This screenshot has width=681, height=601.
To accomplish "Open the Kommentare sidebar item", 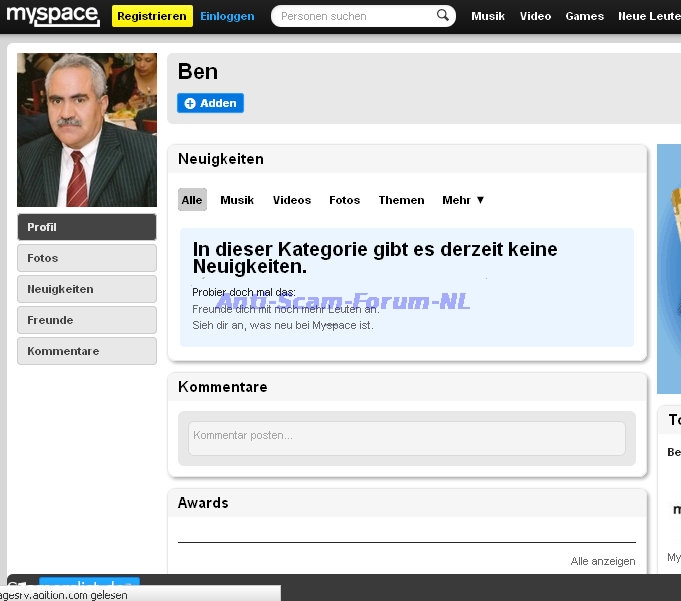I will (x=87, y=351).
